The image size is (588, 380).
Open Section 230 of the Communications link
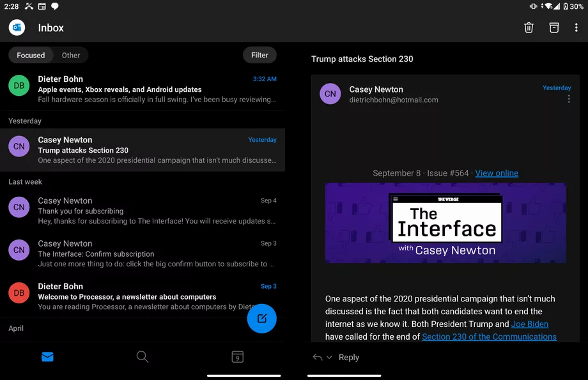[489, 337]
